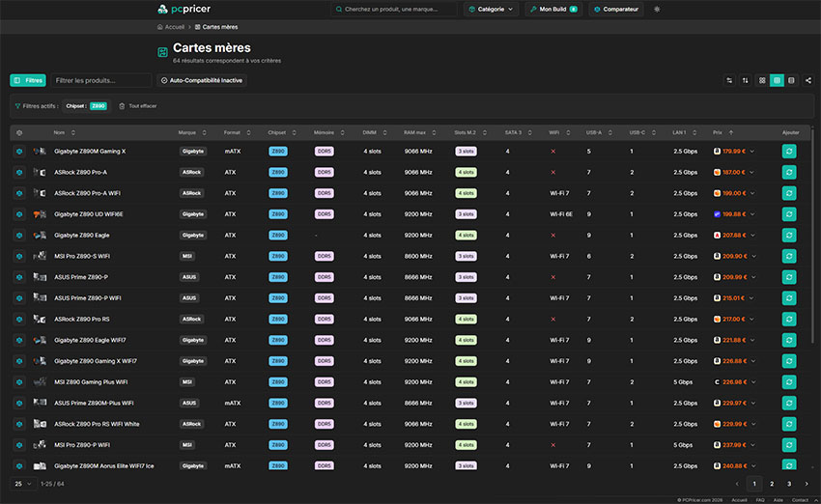Click the table settings gear in header
This screenshot has height=504, width=821.
[19, 132]
